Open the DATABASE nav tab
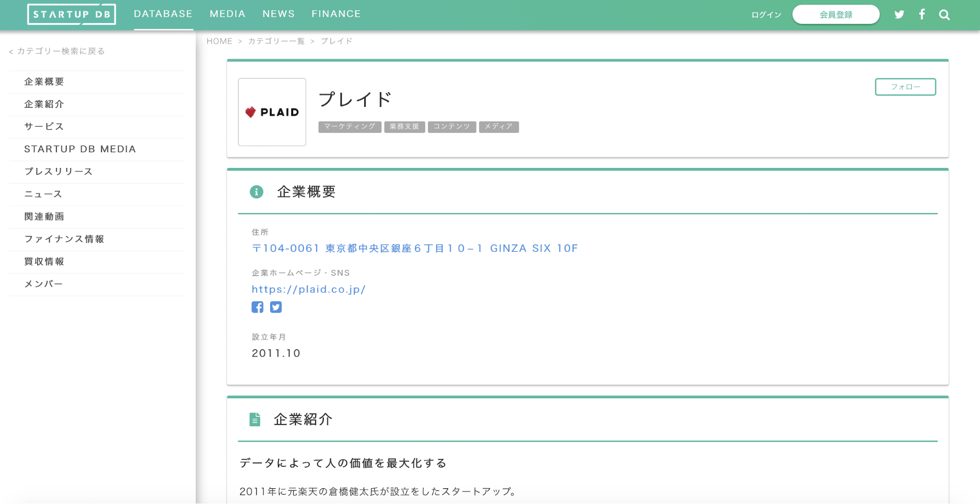Image resolution: width=980 pixels, height=504 pixels. point(163,14)
